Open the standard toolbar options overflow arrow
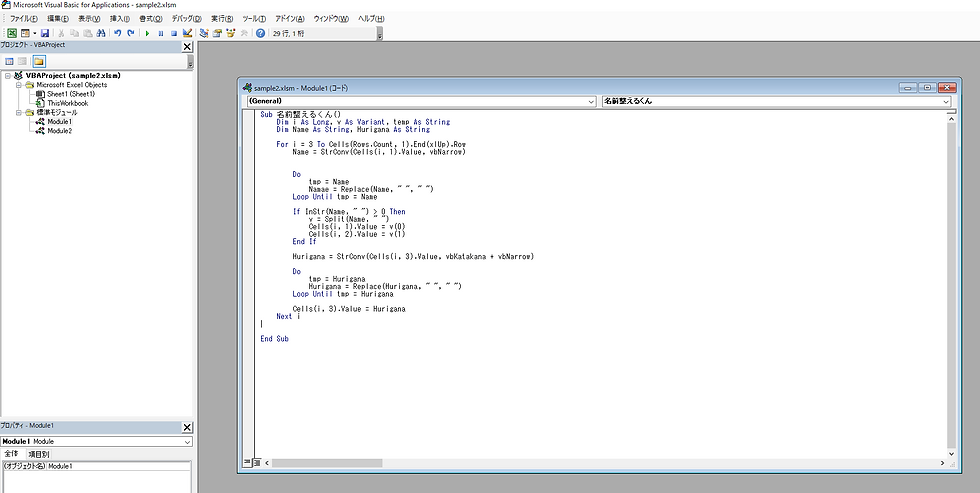The height and width of the screenshot is (493, 980). (380, 36)
